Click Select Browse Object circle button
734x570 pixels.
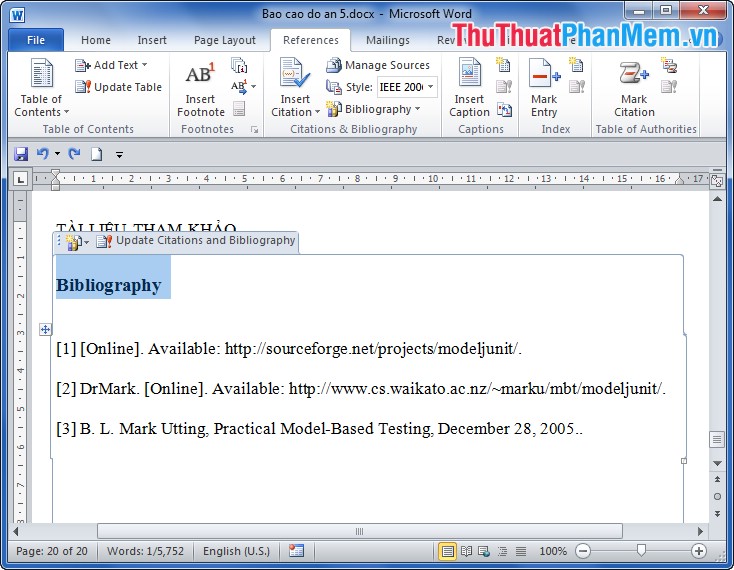click(x=717, y=497)
